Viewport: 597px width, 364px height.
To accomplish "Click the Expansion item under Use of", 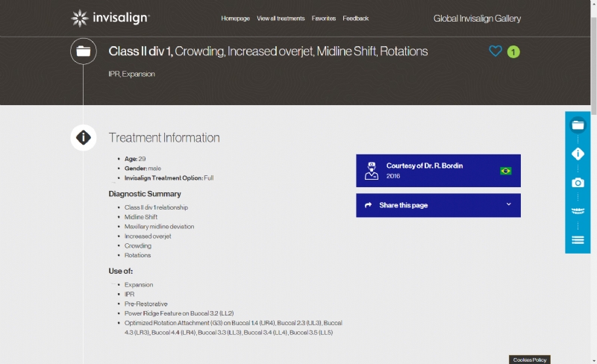I will 139,285.
